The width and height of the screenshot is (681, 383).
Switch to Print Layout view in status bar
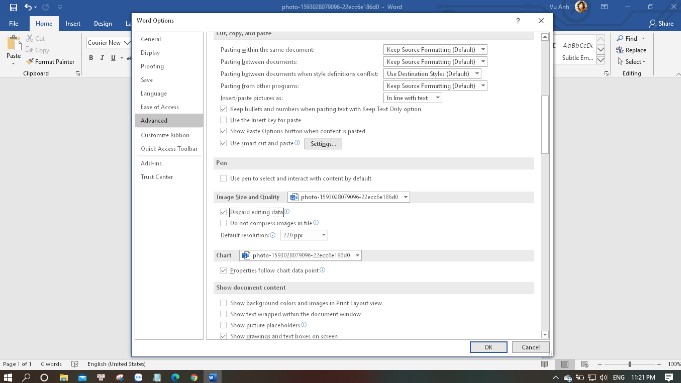[x=564, y=364]
